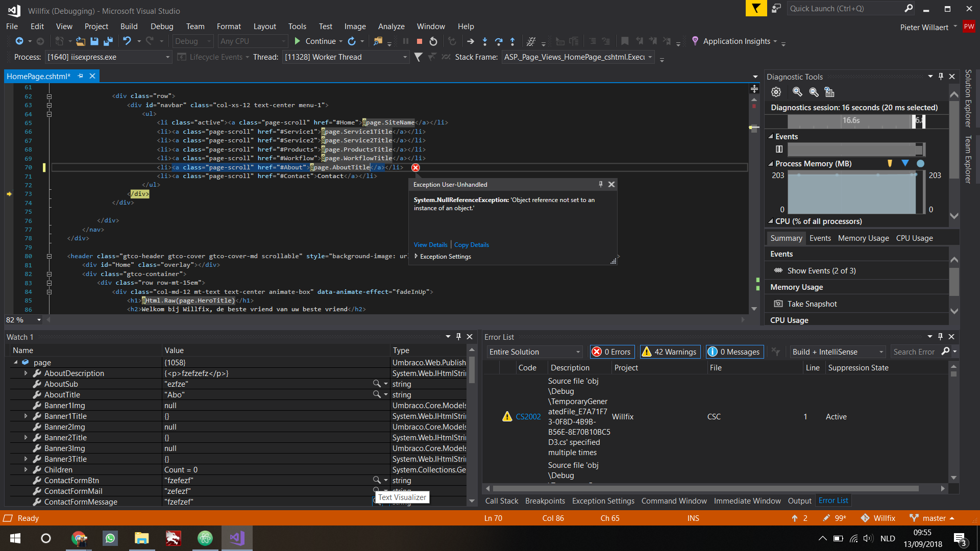Click the Find in Files toolbar icon

point(378,41)
